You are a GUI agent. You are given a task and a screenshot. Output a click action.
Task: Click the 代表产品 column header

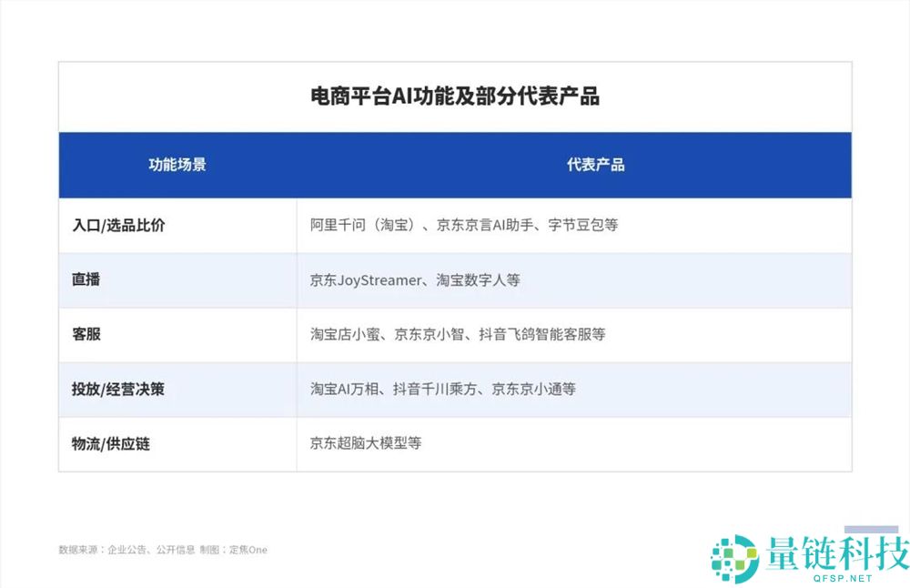click(x=596, y=165)
